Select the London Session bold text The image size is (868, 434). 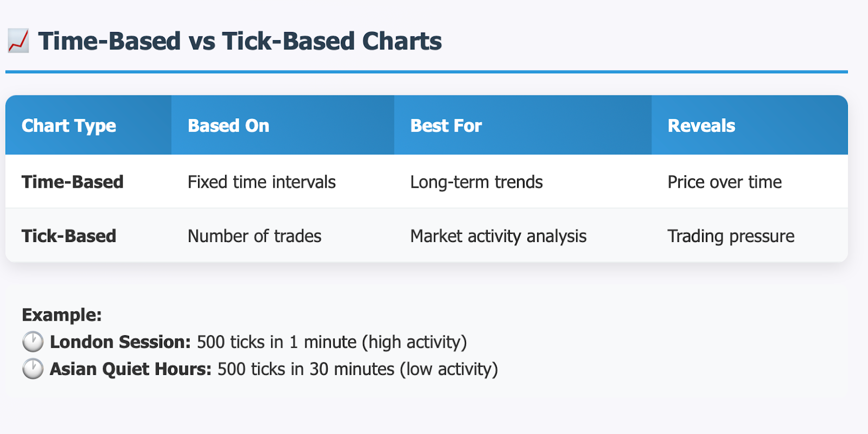120,342
